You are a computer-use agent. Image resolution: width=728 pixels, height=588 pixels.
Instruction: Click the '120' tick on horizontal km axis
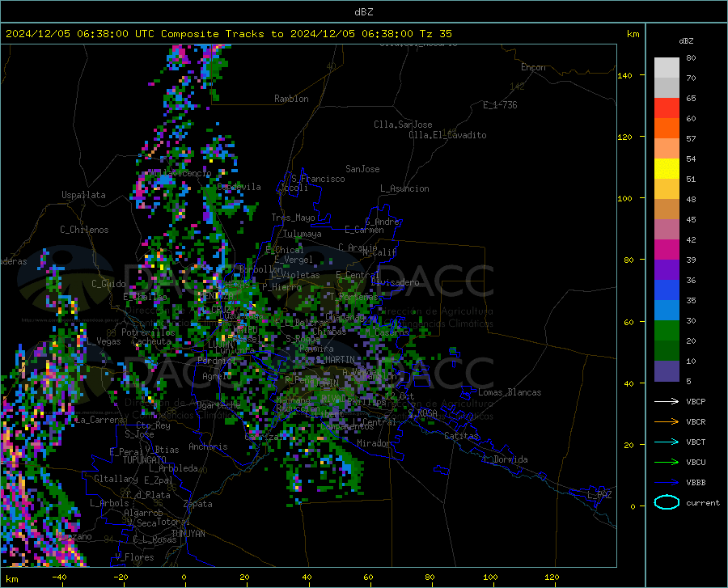[x=552, y=577]
